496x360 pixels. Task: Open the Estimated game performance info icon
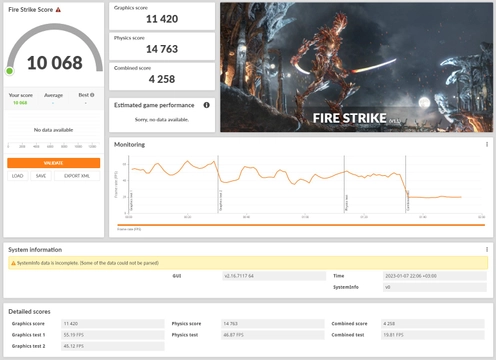click(x=207, y=105)
